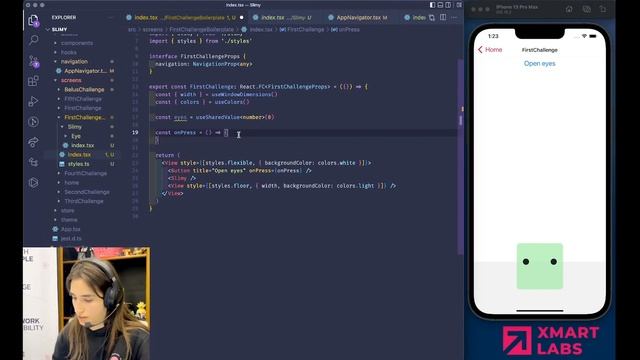The width and height of the screenshot is (640, 360).
Task: Tap the green slime character in simulator
Action: 540,266
